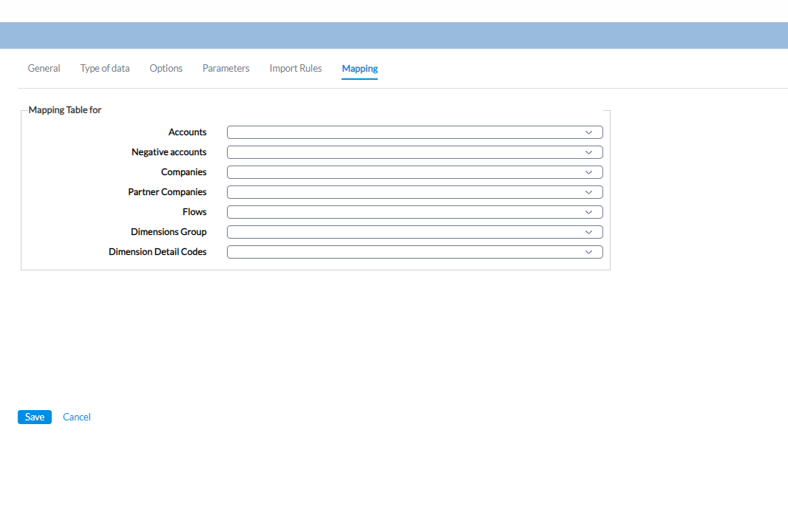Save the mapping settings
The height and width of the screenshot is (532, 788).
(35, 417)
